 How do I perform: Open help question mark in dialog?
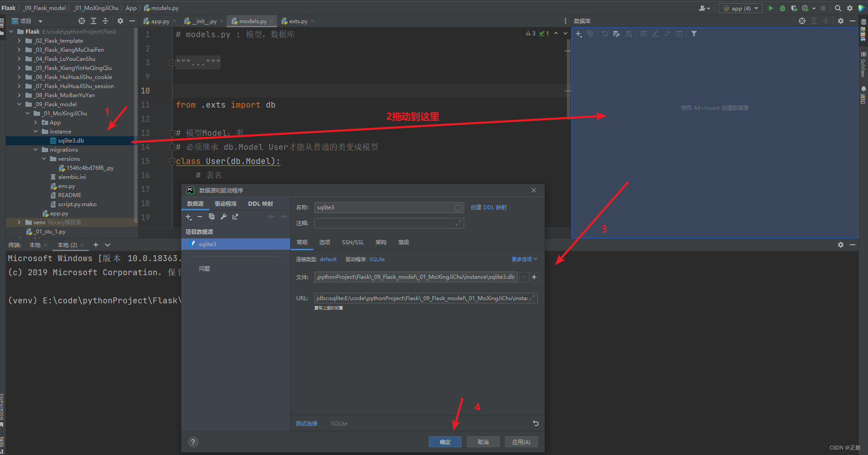(193, 442)
